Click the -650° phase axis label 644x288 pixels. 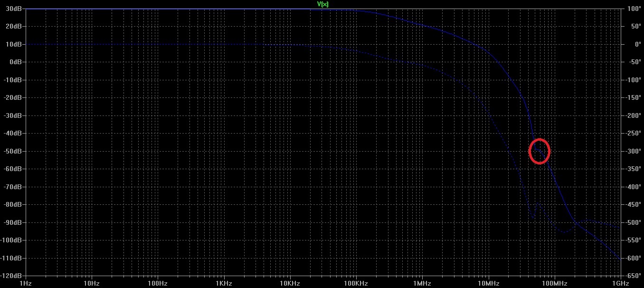[x=634, y=276]
